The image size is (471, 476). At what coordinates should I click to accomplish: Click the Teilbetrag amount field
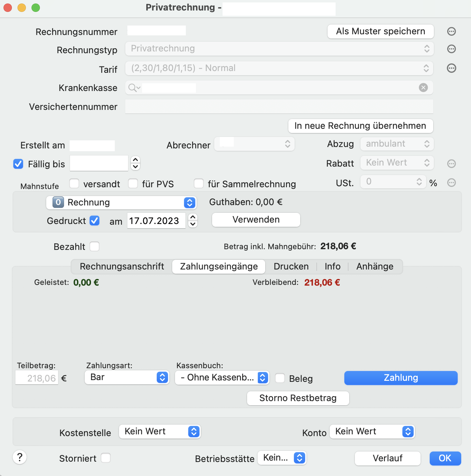point(37,378)
